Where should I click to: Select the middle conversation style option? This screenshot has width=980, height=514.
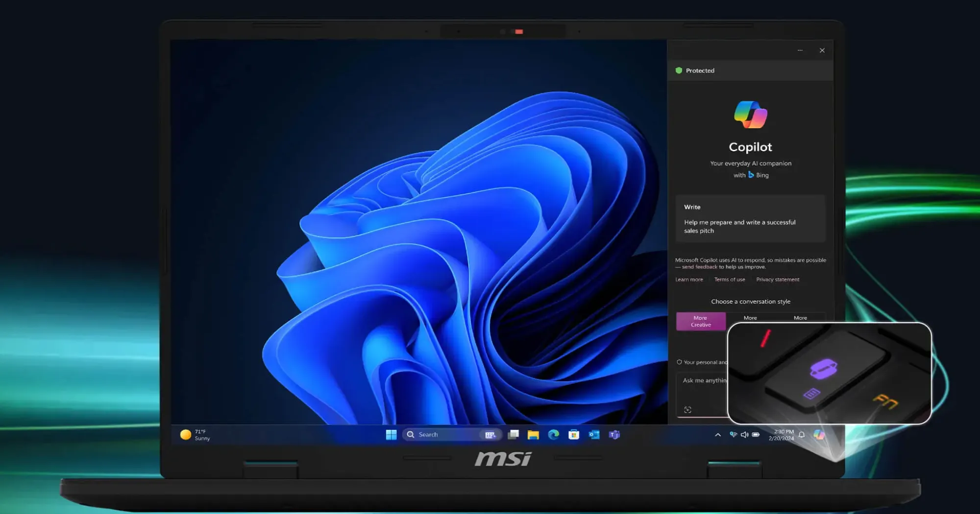[x=750, y=318]
